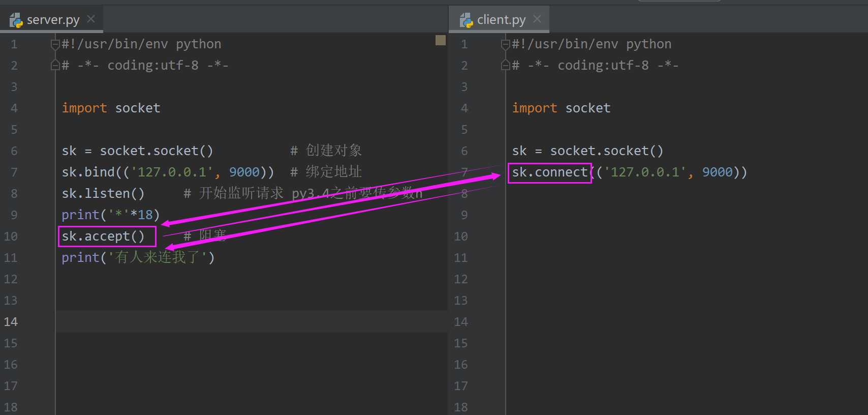Click the coding:utf-8 line in client.py

pos(595,65)
